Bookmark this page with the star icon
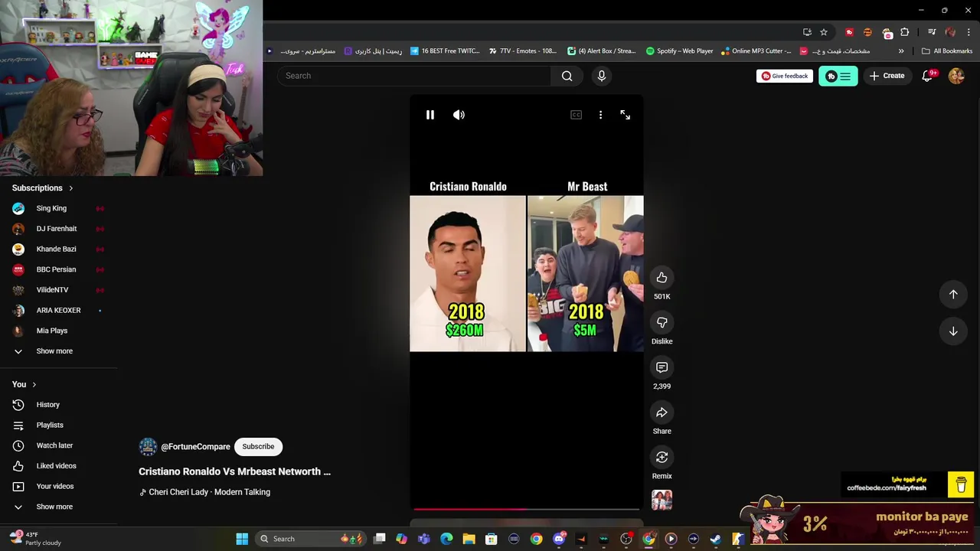 [824, 32]
